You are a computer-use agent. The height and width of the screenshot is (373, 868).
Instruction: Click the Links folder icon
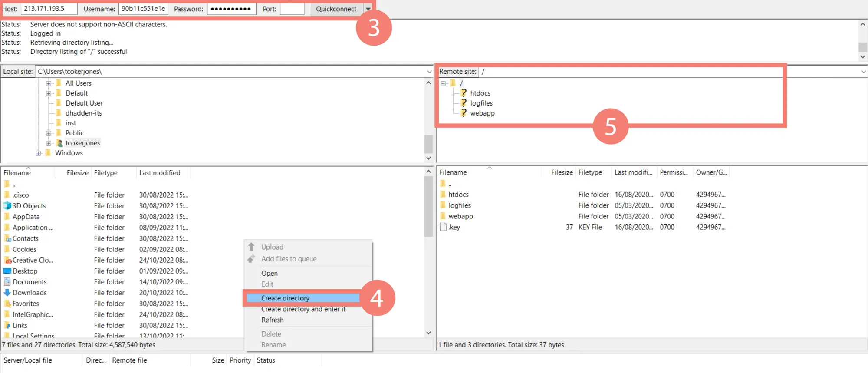(x=7, y=325)
